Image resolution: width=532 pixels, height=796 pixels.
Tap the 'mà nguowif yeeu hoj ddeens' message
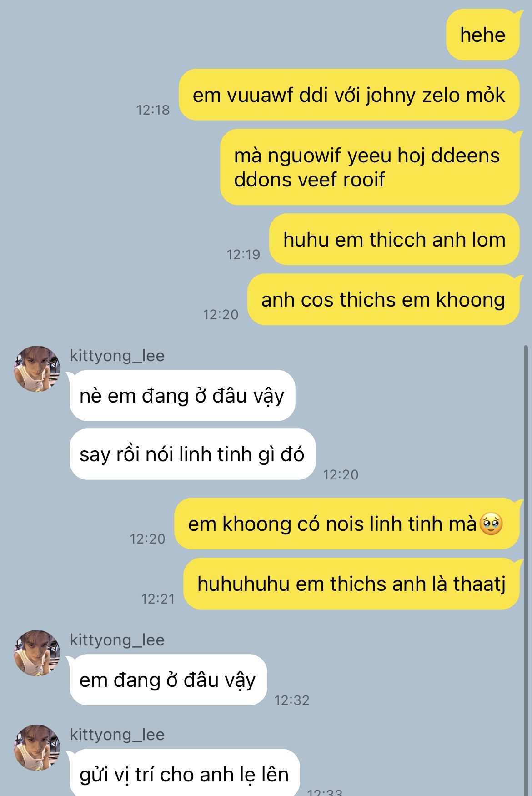pyautogui.click(x=370, y=167)
